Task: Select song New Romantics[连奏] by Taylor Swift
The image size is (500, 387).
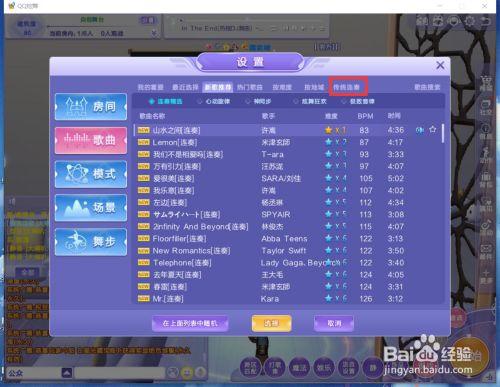Action: pyautogui.click(x=287, y=251)
